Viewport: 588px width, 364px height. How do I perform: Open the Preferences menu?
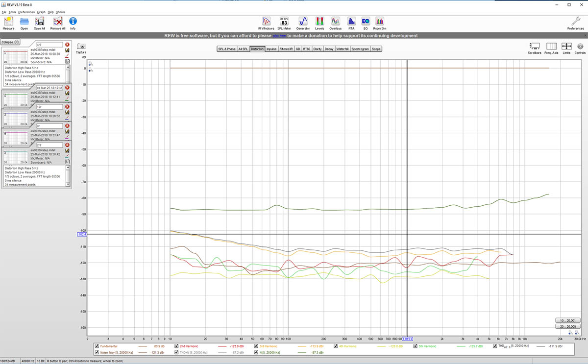point(26,12)
